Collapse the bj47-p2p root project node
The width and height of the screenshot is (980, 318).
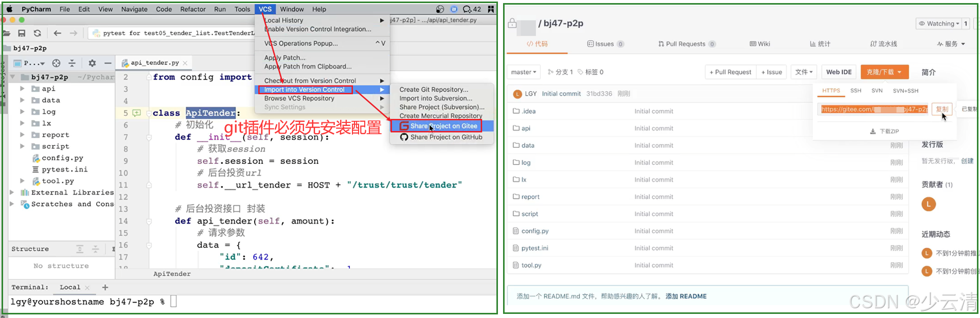13,77
